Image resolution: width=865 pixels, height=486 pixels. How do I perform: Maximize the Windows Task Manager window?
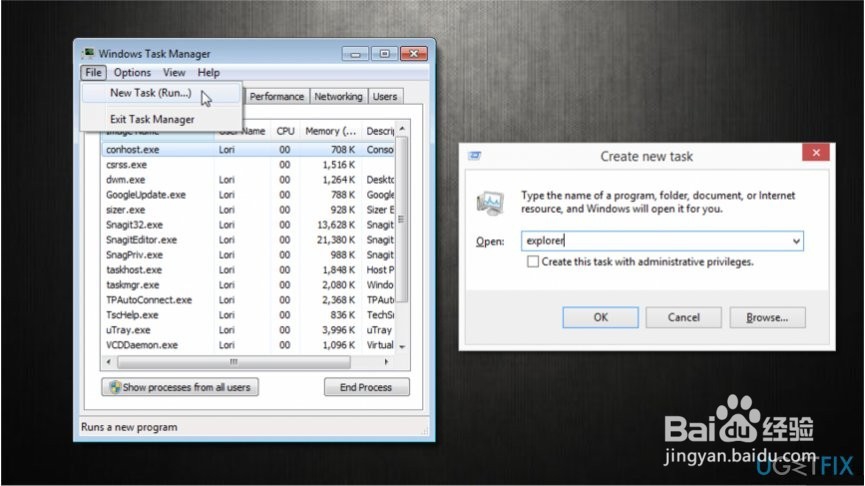[x=385, y=54]
